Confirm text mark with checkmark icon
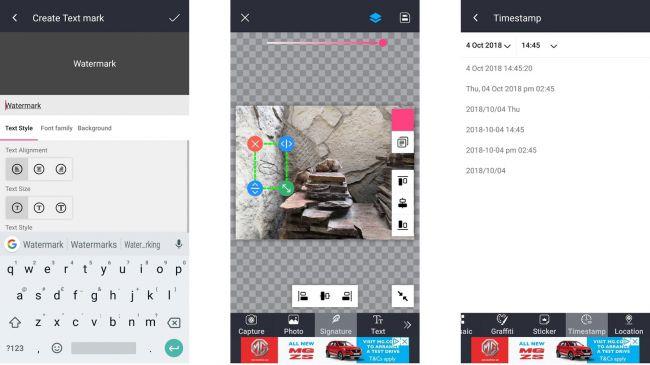 click(x=175, y=18)
